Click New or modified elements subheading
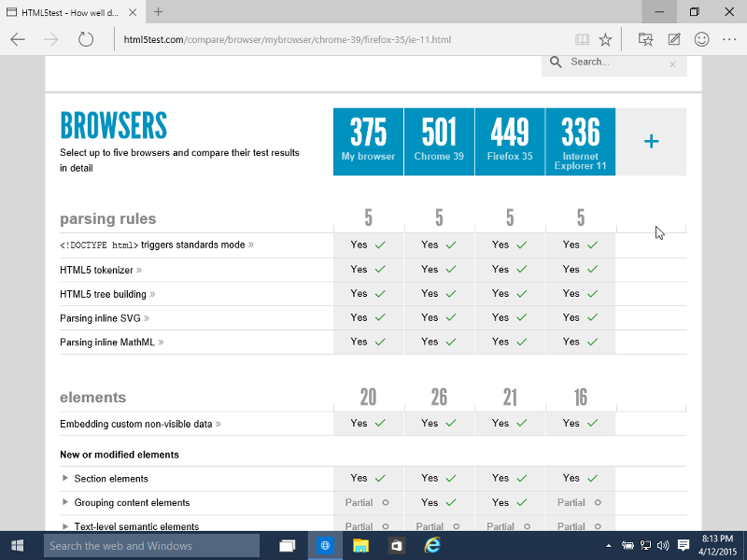Viewport: 747px width, 560px height. [x=120, y=455]
